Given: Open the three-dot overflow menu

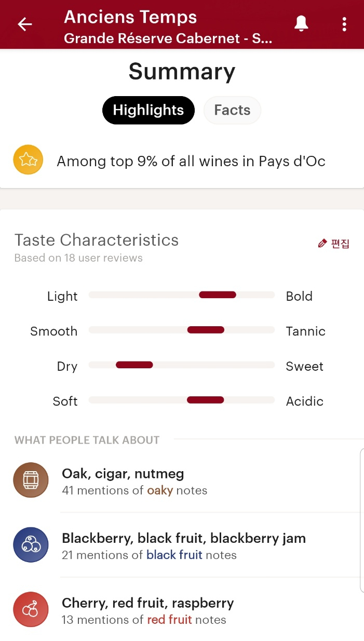Looking at the screenshot, I should pos(344,24).
